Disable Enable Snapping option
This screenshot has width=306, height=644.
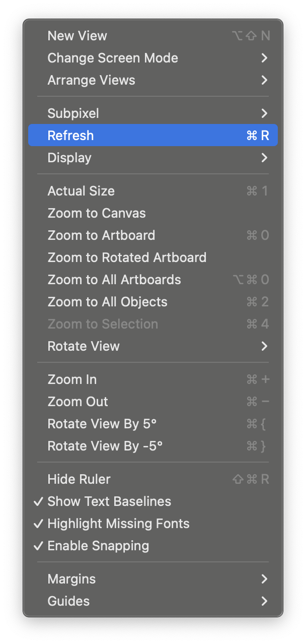pos(98,546)
